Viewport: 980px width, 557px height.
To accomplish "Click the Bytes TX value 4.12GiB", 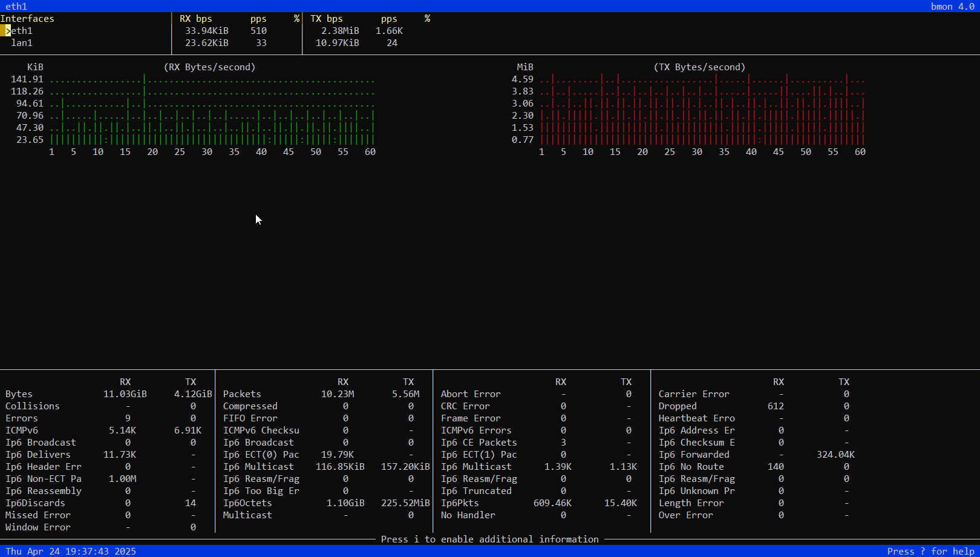I will point(193,394).
